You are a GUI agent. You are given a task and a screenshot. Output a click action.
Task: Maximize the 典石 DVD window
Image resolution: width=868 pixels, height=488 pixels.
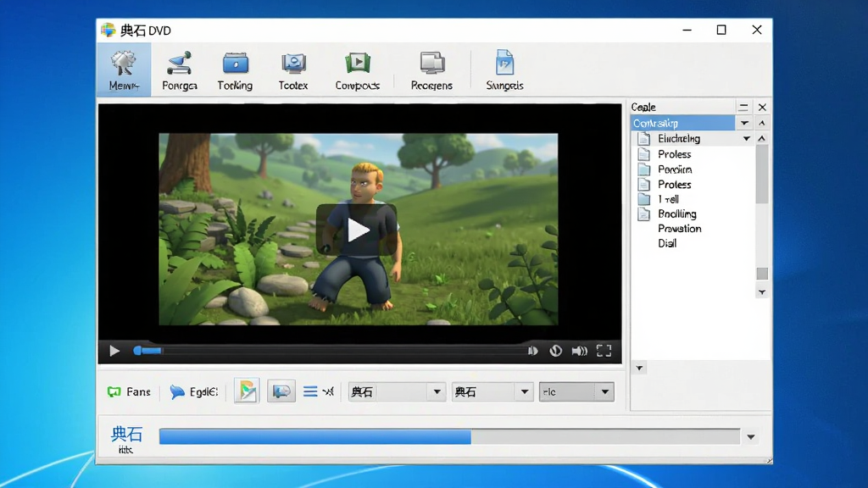(721, 30)
